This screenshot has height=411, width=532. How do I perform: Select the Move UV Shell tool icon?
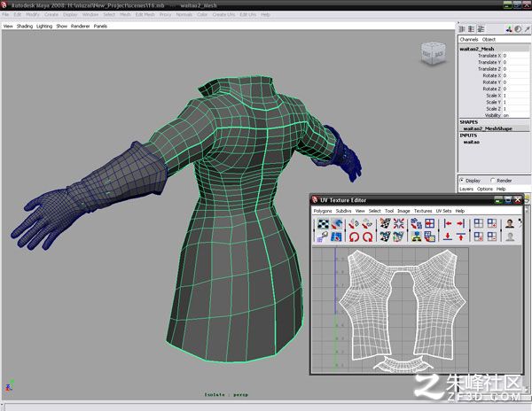coord(337,223)
